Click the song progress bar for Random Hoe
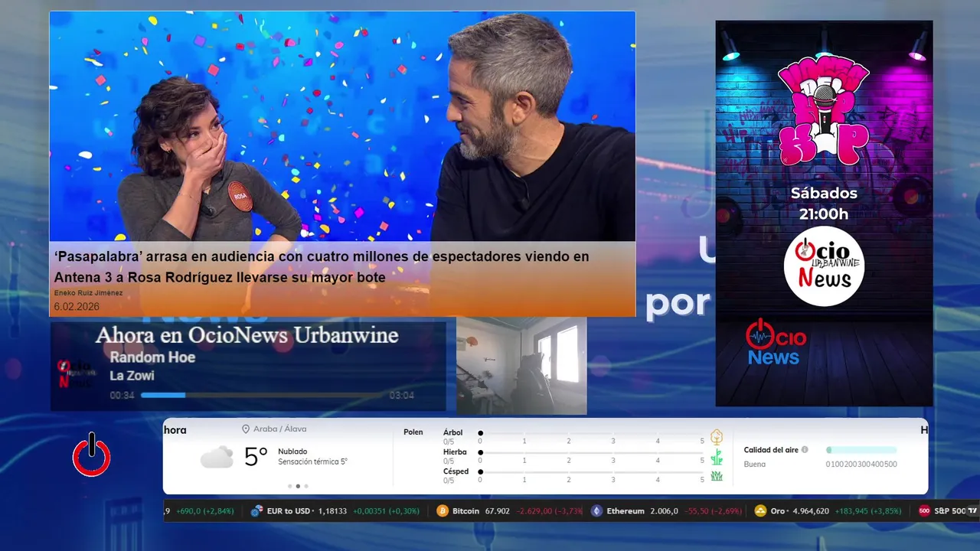980x551 pixels. [x=262, y=396]
